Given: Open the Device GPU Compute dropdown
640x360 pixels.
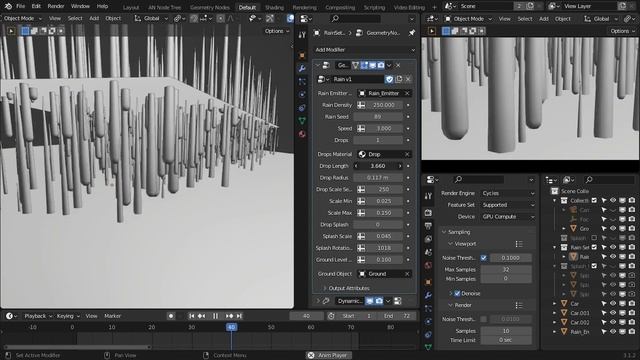Looking at the screenshot, I should 508,217.
